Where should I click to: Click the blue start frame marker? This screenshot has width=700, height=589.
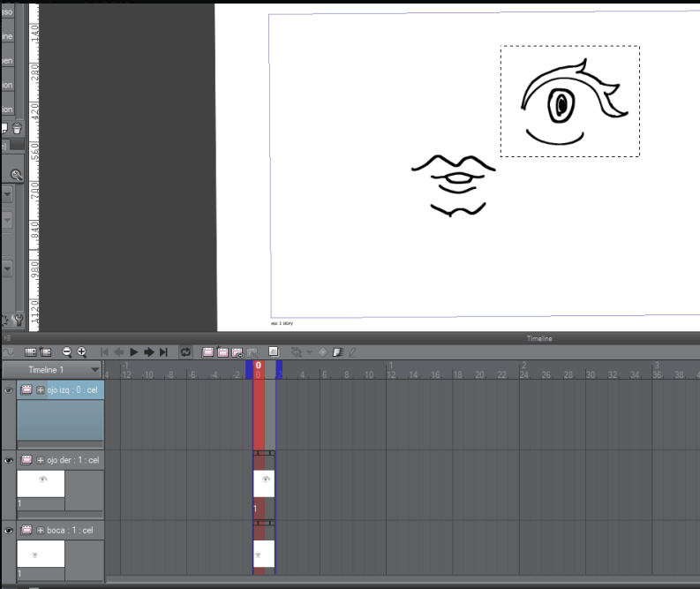[x=249, y=370]
